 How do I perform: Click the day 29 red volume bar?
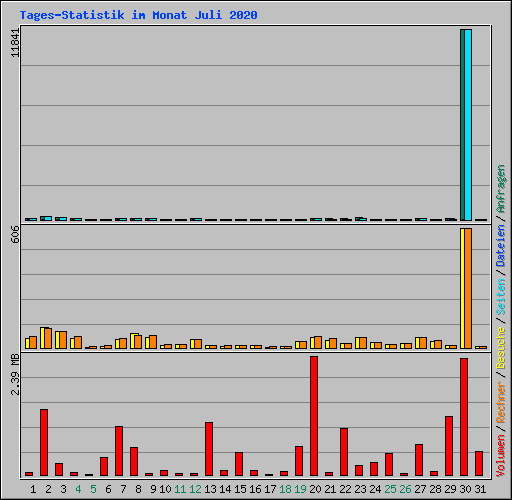pyautogui.click(x=449, y=446)
